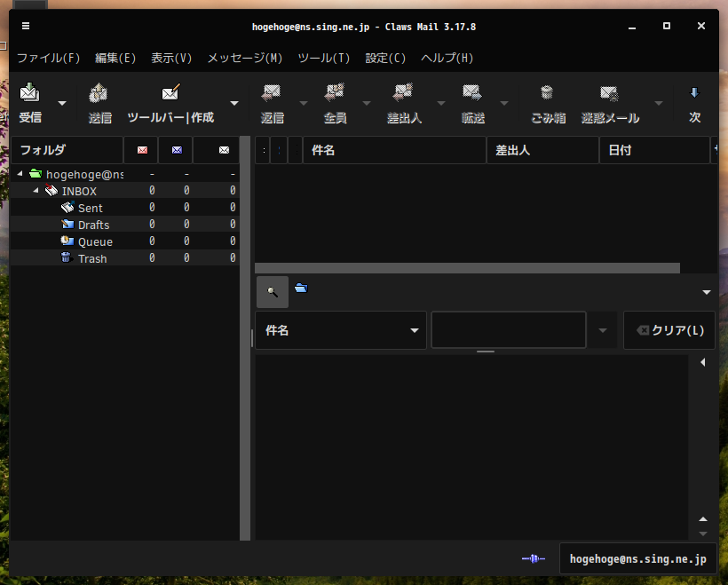Image resolution: width=728 pixels, height=585 pixels.
Task: Open the window hamburger menu
Action: pos(26,26)
